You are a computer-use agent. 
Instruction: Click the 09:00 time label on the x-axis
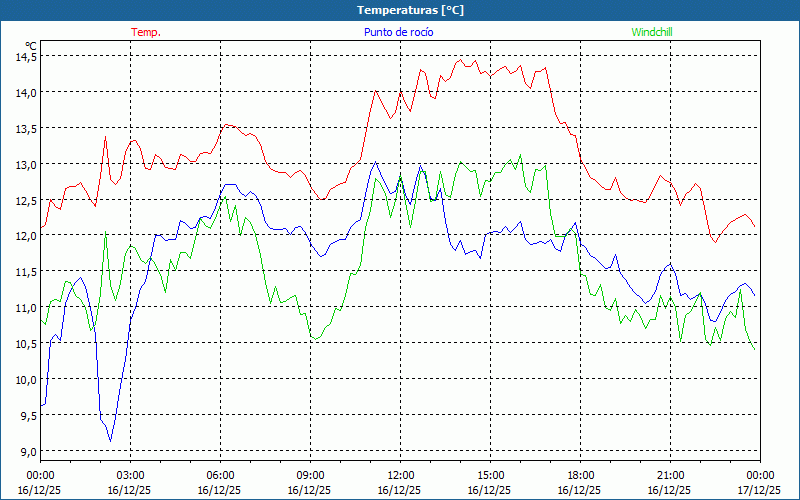(310, 476)
